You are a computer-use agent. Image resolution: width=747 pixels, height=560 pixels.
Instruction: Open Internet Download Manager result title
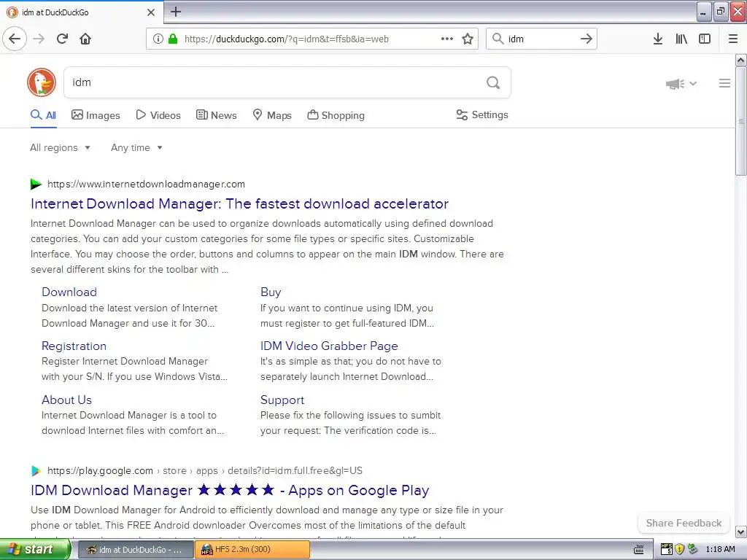pos(239,204)
